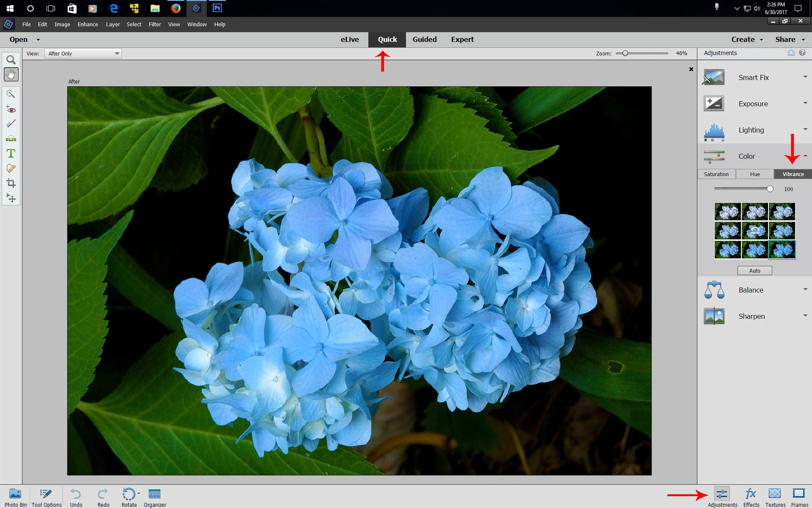Click the Auto color button
Image resolution: width=812 pixels, height=508 pixels.
click(754, 271)
